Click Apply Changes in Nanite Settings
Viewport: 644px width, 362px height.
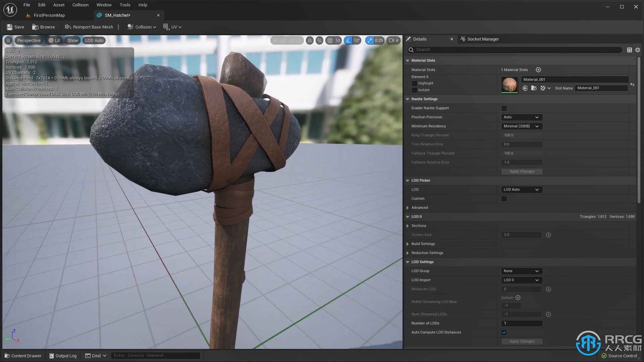(522, 171)
